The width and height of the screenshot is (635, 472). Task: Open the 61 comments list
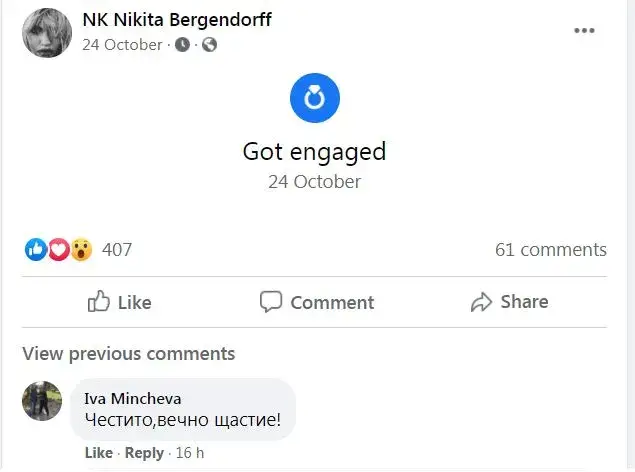[x=550, y=250]
